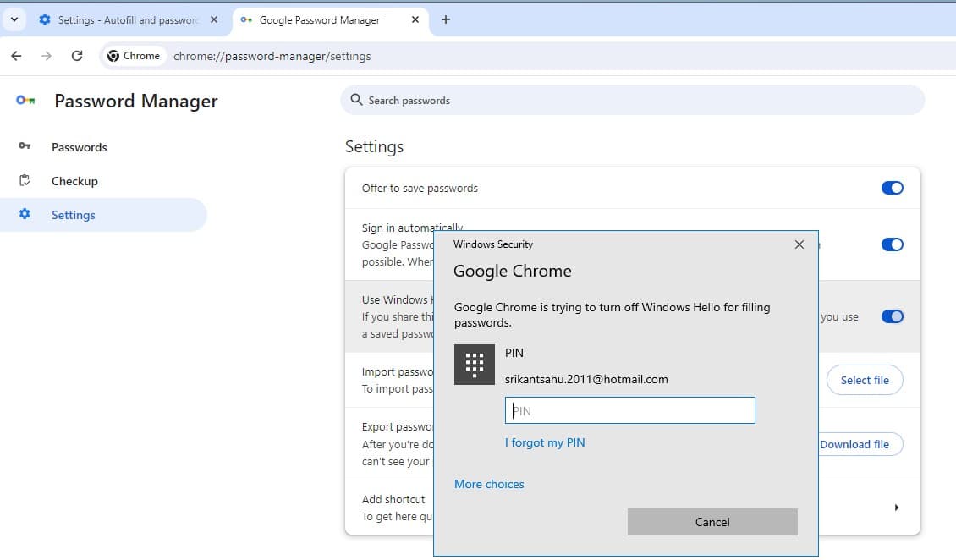
Task: Cancel the Windows Security prompt
Action: pyautogui.click(x=712, y=522)
